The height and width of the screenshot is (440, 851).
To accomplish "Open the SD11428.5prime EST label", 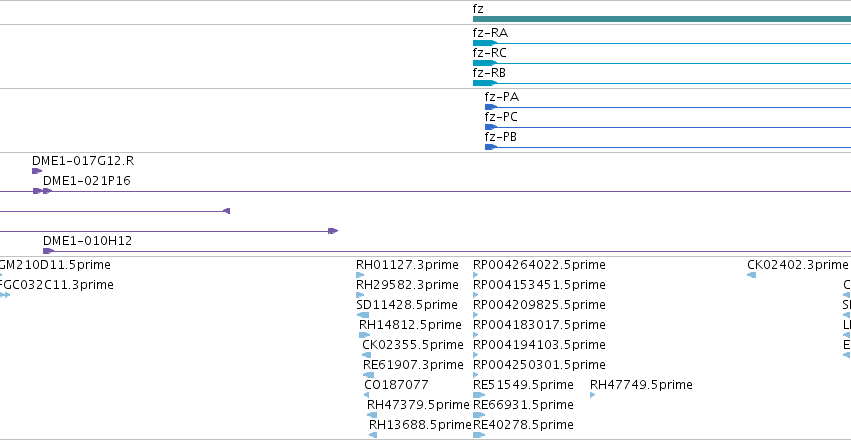I will pos(407,305).
